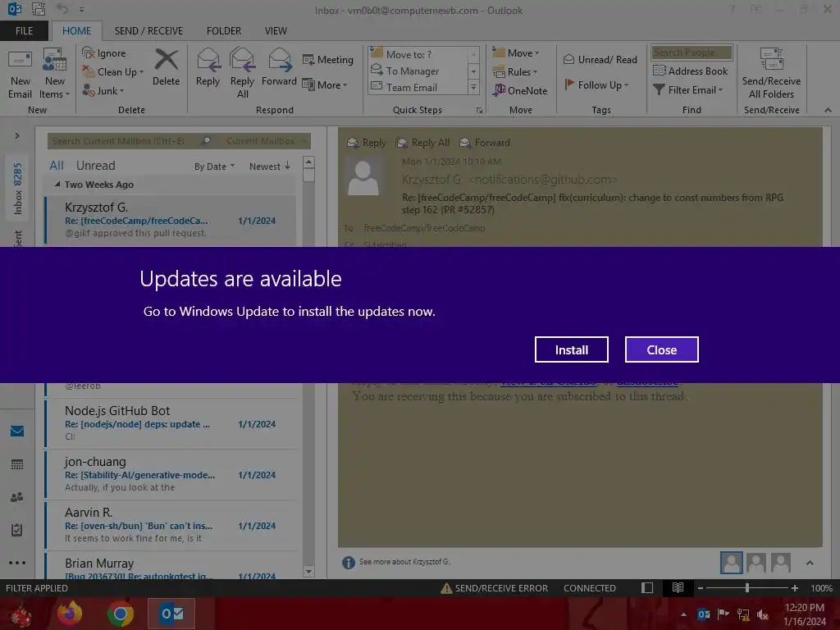The width and height of the screenshot is (840, 630).
Task: Click Send/Receive All Folders
Action: pos(771,73)
